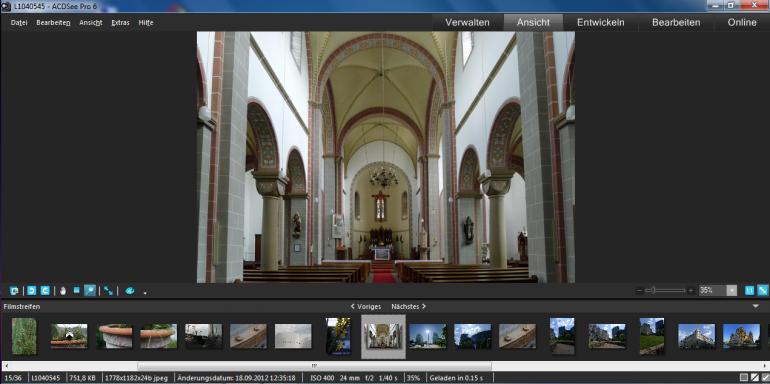Select the yellow flowers portrait thumbnail
Screen dimensions: 770x384
click(338, 336)
